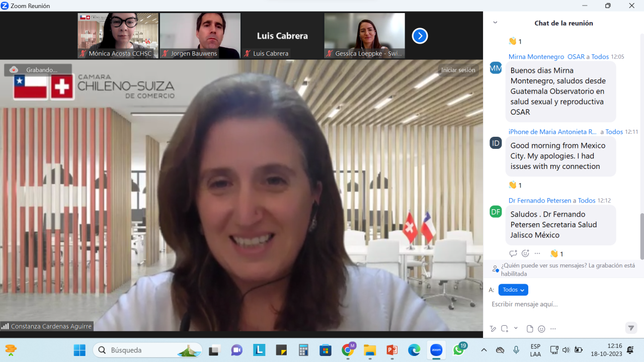Click the Iniciar sesión button
The height and width of the screenshot is (362, 644).
458,70
